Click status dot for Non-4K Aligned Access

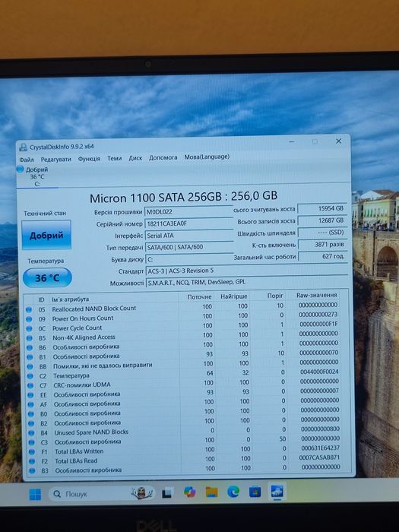point(30,338)
